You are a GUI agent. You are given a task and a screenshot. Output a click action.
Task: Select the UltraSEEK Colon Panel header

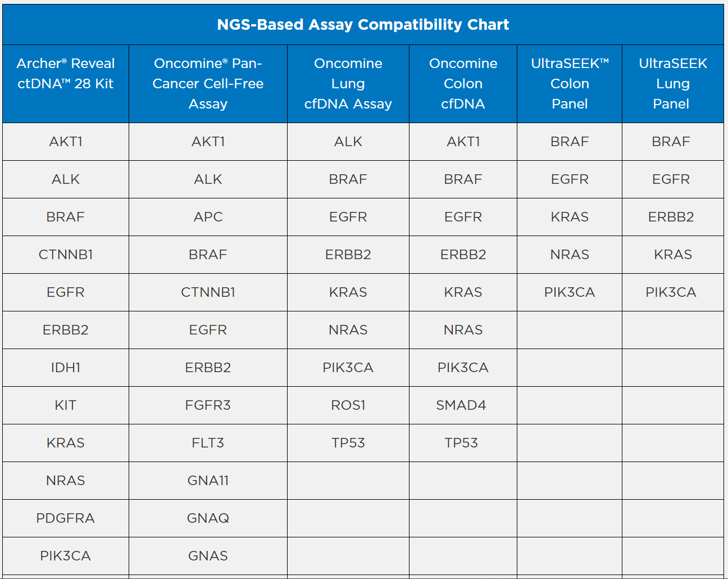570,84
